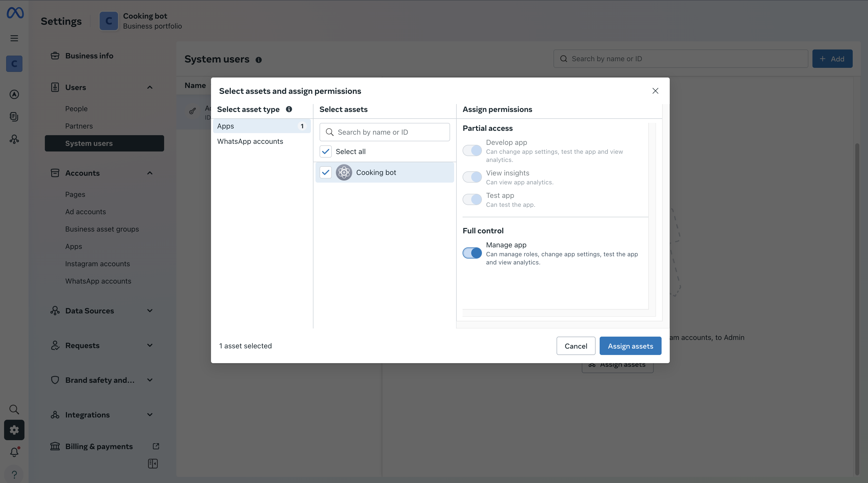
Task: Open the people network icon in rail
Action: click(14, 139)
